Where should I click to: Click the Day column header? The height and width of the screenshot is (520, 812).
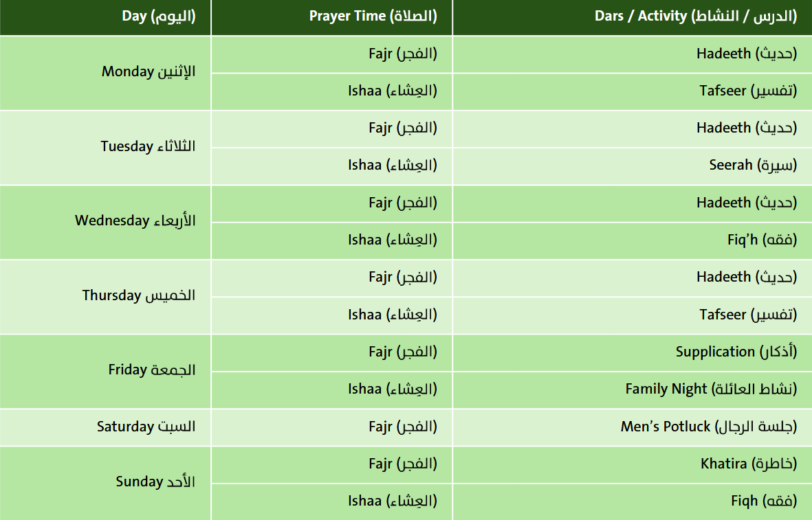pyautogui.click(x=105, y=17)
